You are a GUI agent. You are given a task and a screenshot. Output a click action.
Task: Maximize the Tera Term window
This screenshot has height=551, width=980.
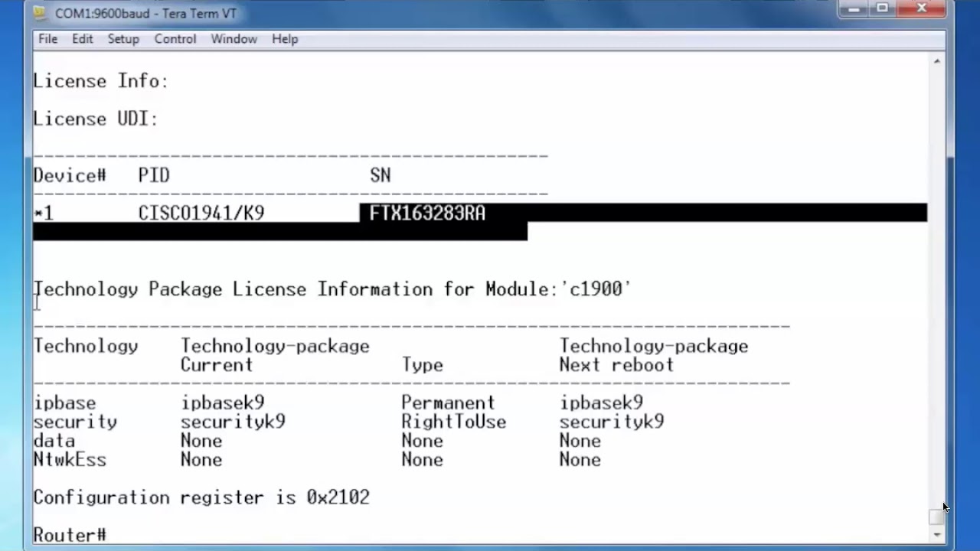click(x=882, y=8)
